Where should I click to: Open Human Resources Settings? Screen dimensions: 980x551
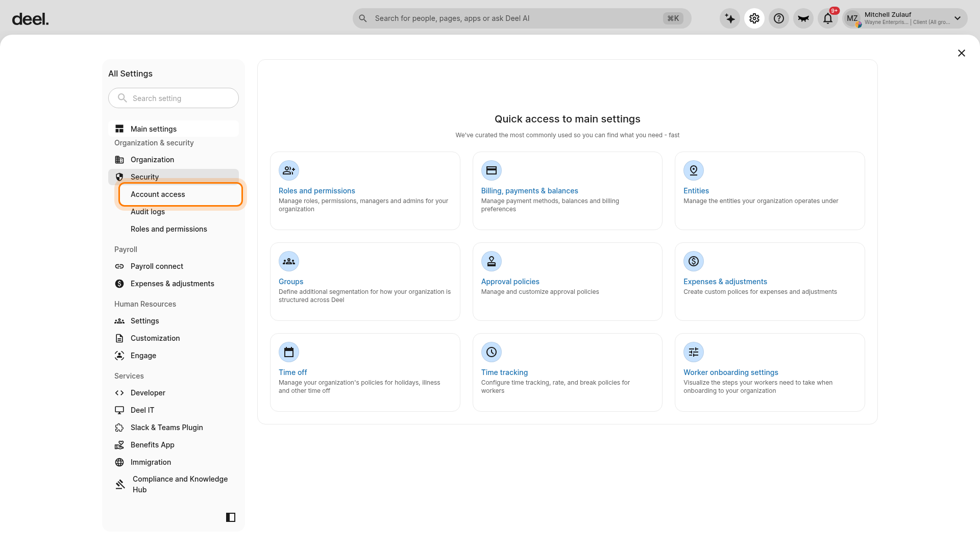(174, 321)
